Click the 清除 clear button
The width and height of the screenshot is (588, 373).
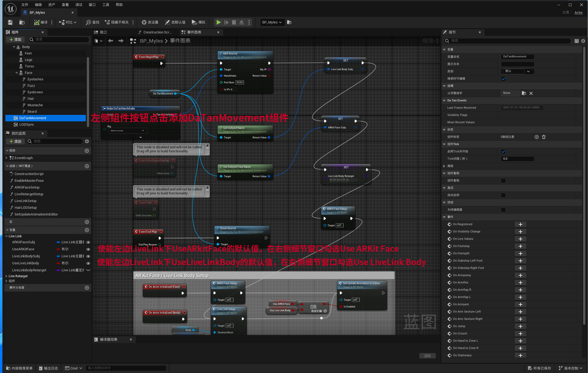427,356
